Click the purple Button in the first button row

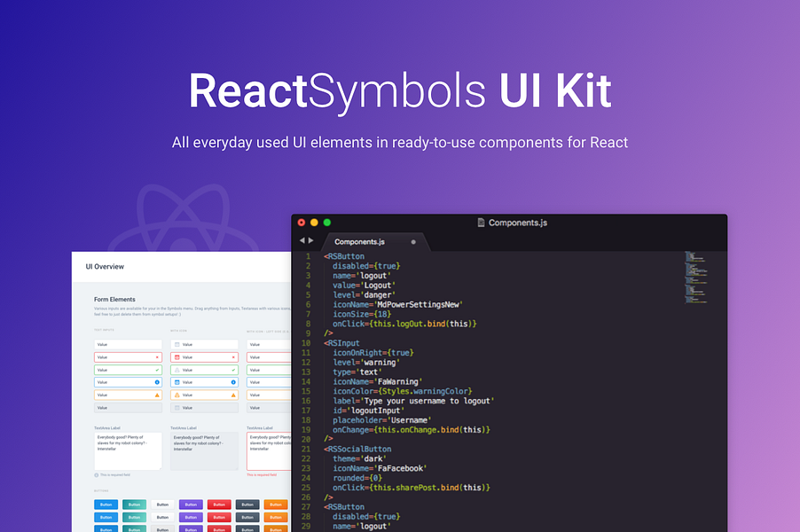click(x=191, y=505)
